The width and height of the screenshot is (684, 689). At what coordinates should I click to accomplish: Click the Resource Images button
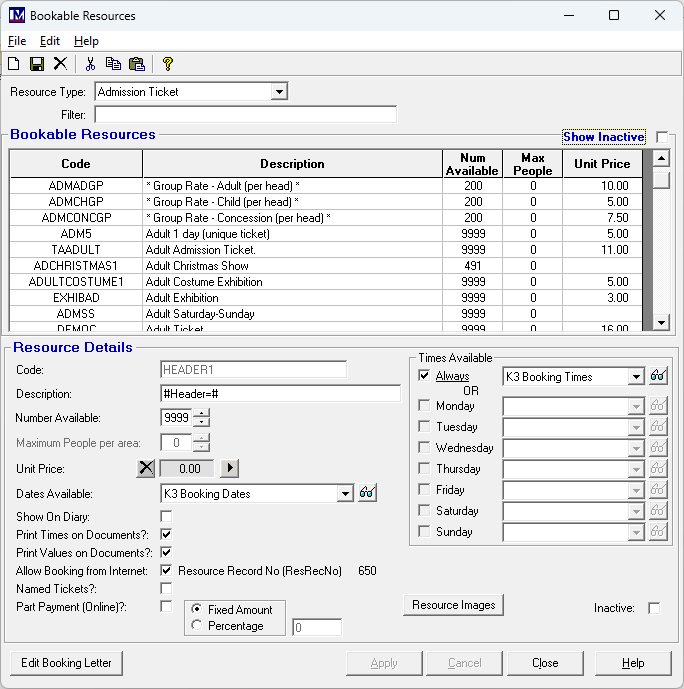[x=453, y=605]
